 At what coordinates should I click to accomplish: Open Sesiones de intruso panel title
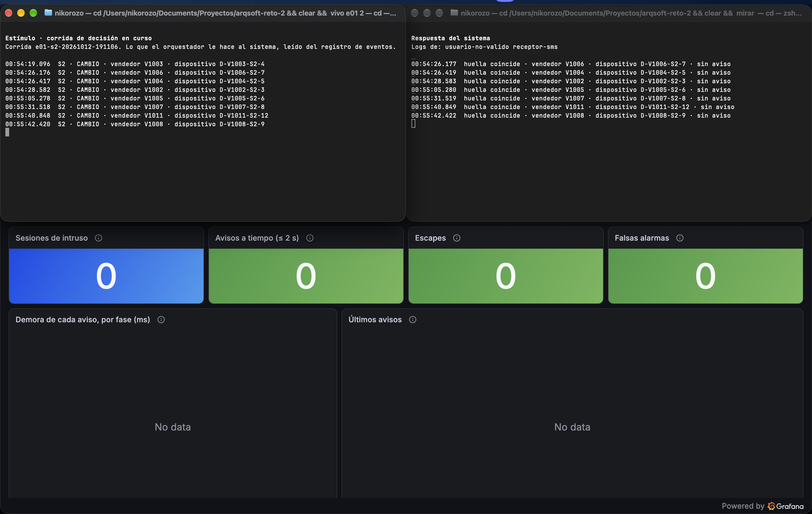point(52,238)
